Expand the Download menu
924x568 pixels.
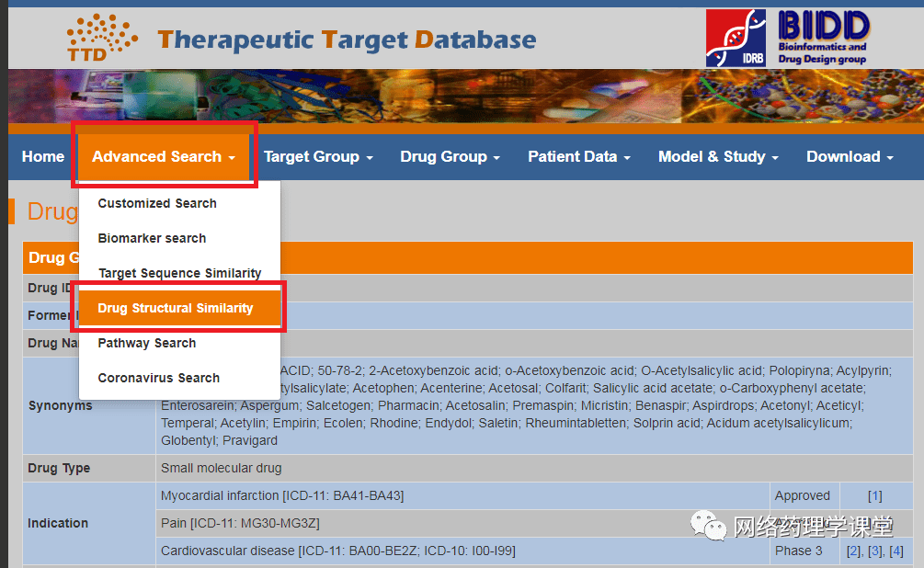tap(850, 157)
